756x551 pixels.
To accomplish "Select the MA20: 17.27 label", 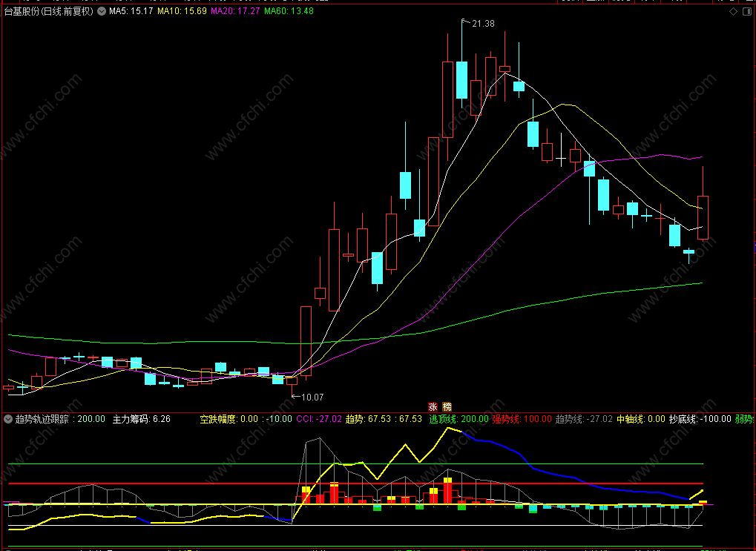I will pyautogui.click(x=235, y=11).
